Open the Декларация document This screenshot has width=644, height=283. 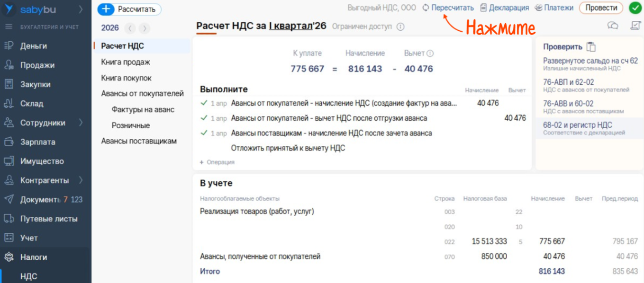tap(504, 8)
